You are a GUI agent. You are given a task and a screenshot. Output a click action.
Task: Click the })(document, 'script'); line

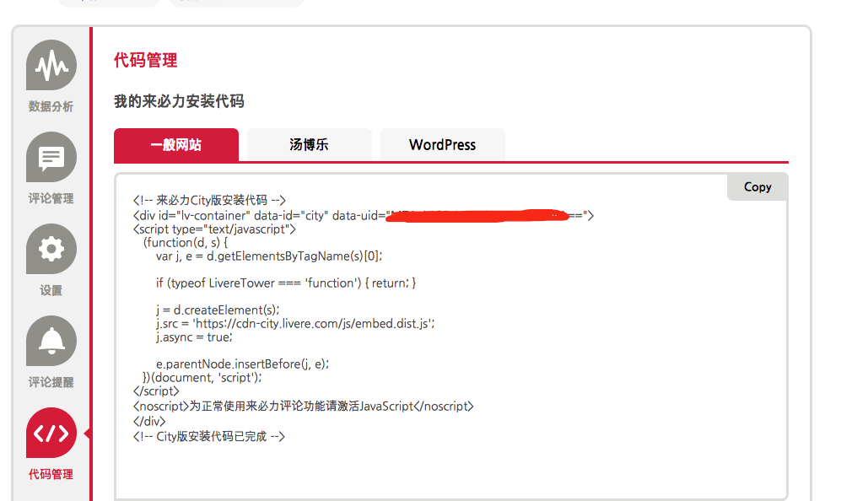[x=202, y=378]
